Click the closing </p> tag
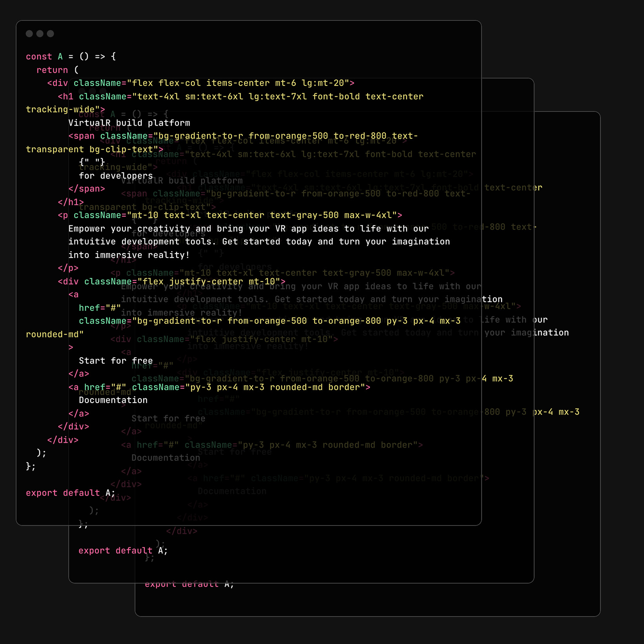Screen dimensions: 644x644 pyautogui.click(x=68, y=268)
